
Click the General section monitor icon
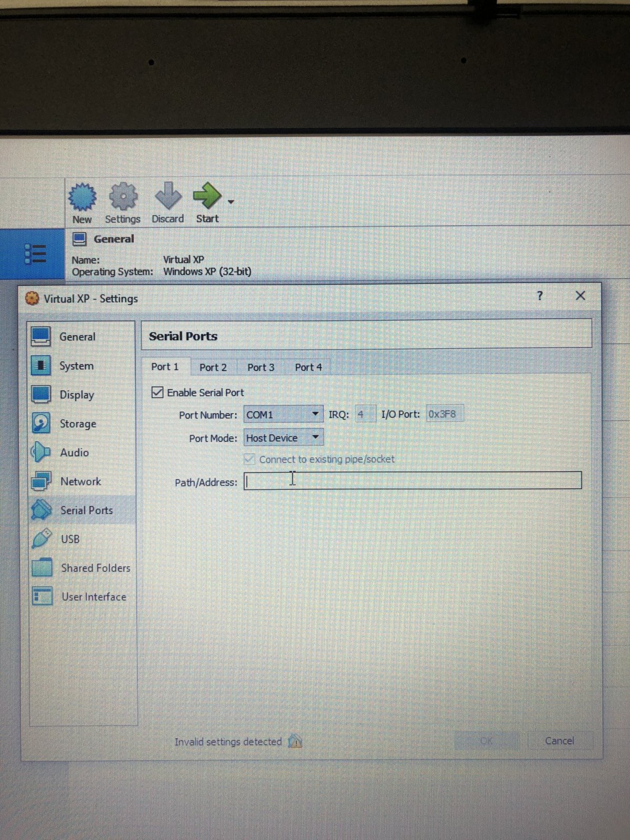coord(79,239)
